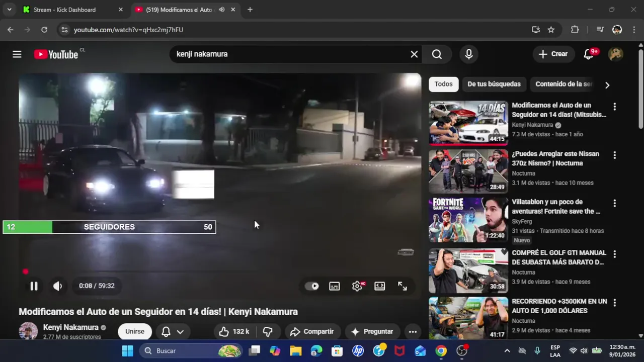The image size is (644, 362).
Task: Click Crear to create content
Action: [553, 54]
